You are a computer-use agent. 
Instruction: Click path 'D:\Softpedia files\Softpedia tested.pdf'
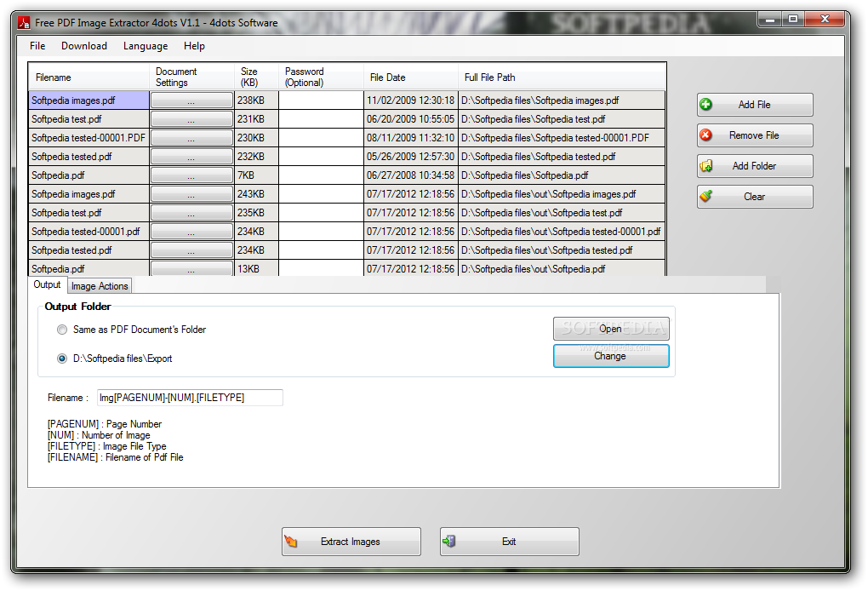562,157
